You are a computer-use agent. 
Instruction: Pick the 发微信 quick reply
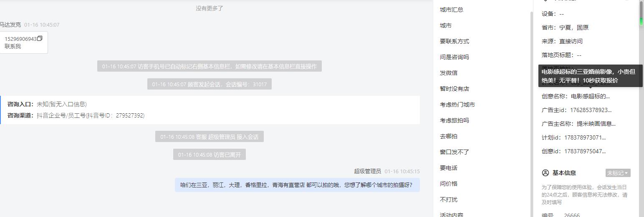(448, 73)
